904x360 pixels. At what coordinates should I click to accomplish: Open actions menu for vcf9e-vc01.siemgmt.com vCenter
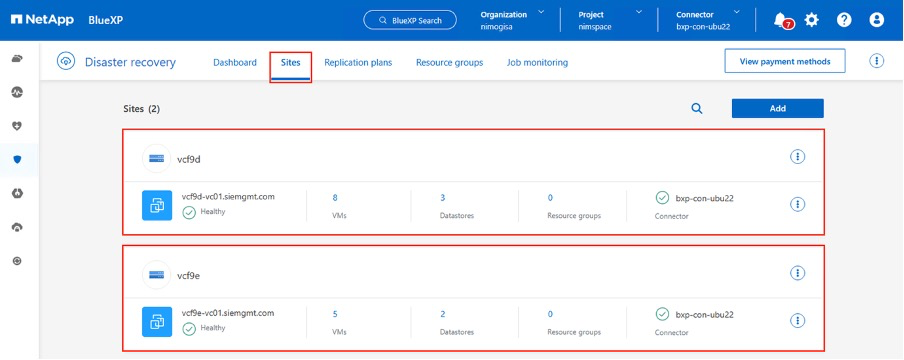coord(797,320)
